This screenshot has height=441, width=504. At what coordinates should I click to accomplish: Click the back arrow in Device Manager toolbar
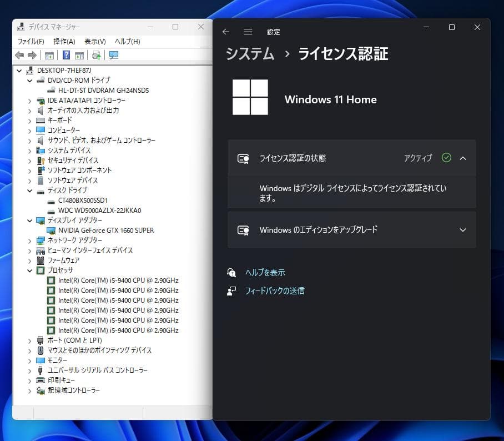[x=20, y=55]
